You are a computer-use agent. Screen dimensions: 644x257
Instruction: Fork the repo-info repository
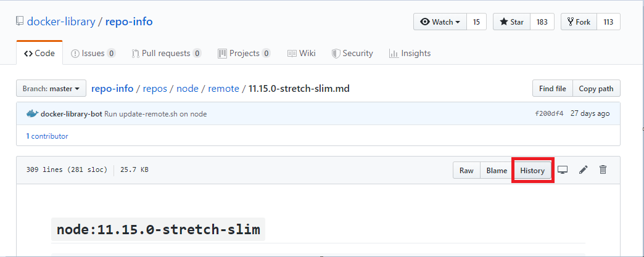click(579, 22)
